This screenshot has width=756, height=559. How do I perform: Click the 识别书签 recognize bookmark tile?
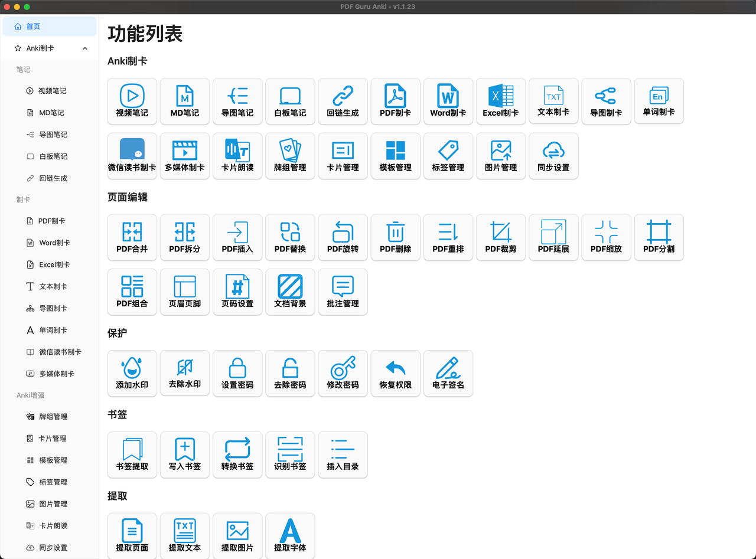[290, 454]
